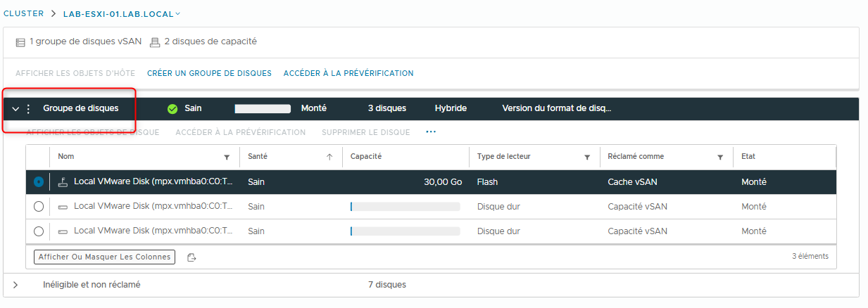Click the Type de lecteur column header label

click(x=504, y=157)
